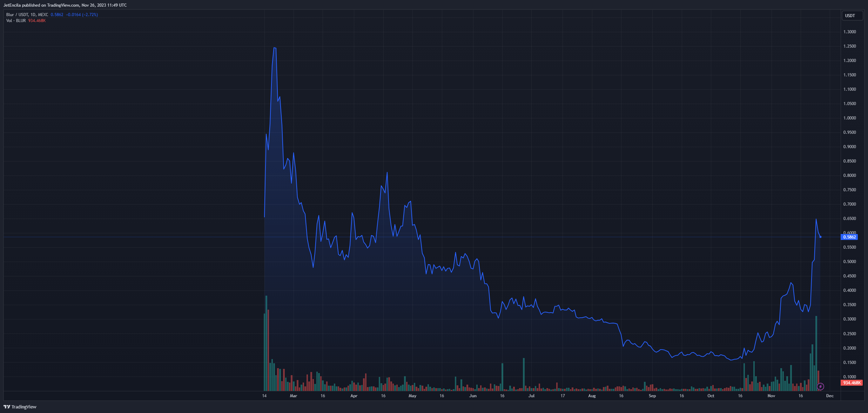Click the Apr label on the time axis
The height and width of the screenshot is (413, 868).
click(x=354, y=396)
